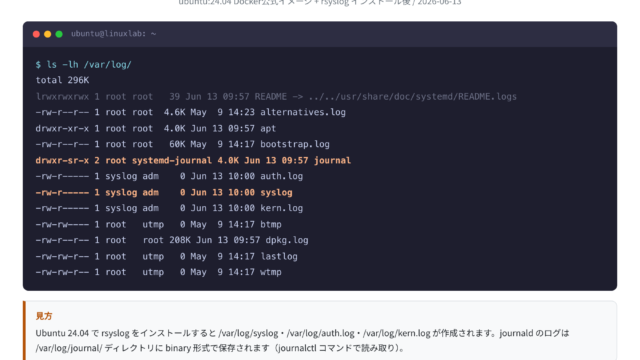Click the kern.log file entry

point(169,208)
